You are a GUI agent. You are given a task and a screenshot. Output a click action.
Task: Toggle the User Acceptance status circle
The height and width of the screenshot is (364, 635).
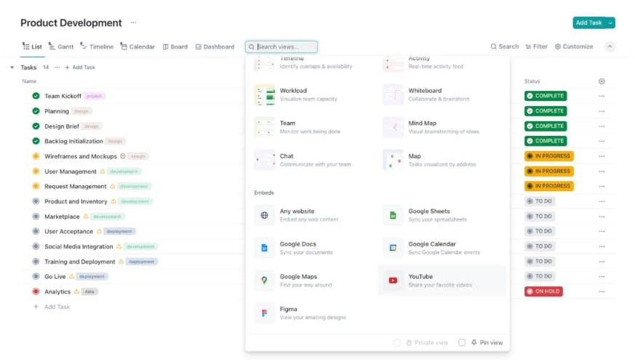(x=36, y=231)
